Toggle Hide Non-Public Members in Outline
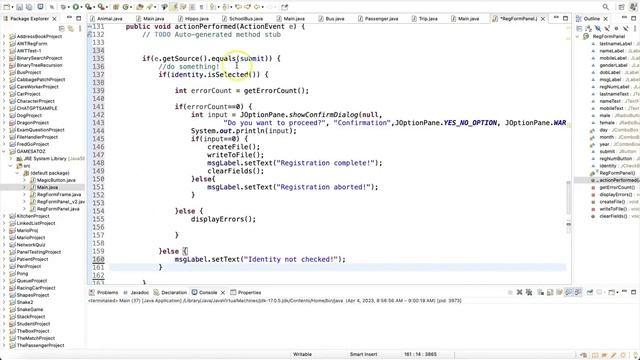The image size is (640, 360). [x=617, y=28]
